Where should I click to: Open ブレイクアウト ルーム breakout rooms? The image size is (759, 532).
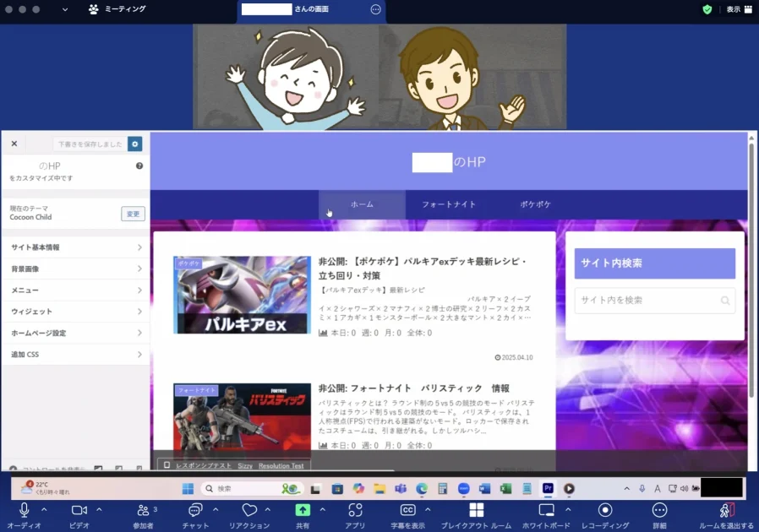477,516
